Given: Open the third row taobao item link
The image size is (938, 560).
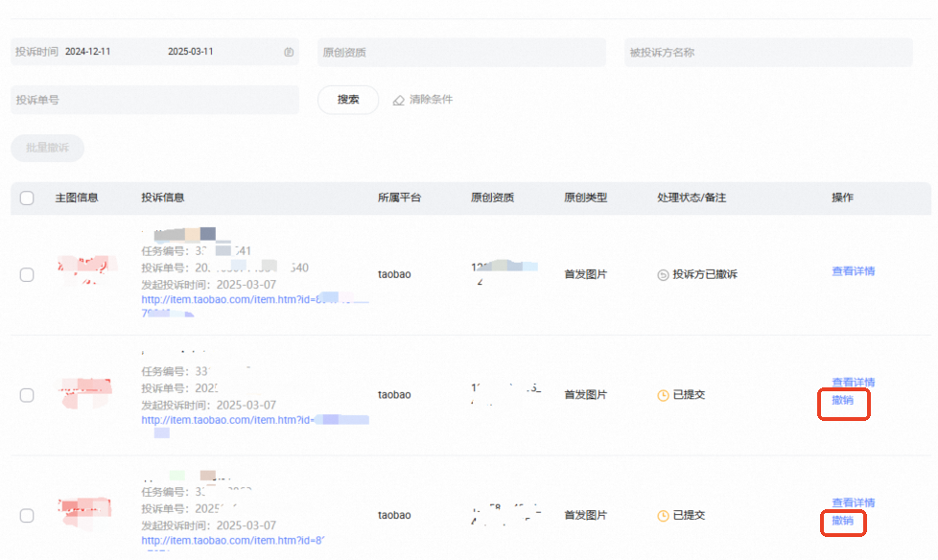Looking at the screenshot, I should tap(233, 541).
